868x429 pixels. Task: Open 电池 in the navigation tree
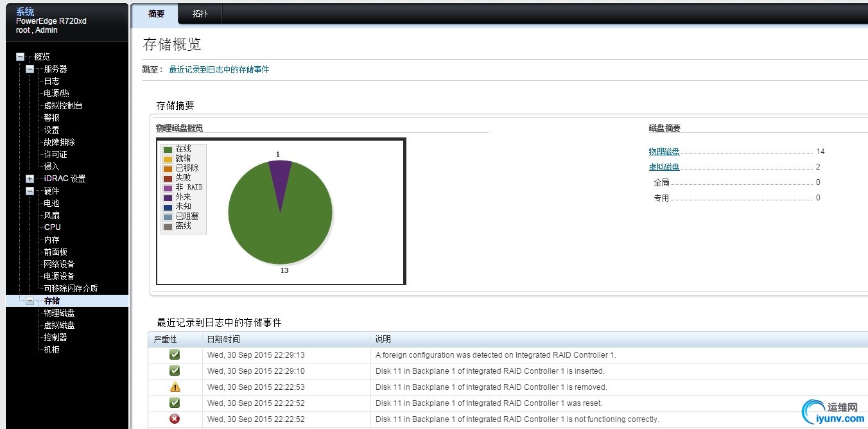point(51,203)
